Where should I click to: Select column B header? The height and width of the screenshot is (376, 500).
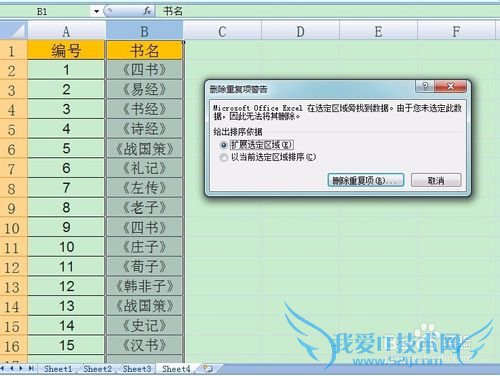click(144, 31)
